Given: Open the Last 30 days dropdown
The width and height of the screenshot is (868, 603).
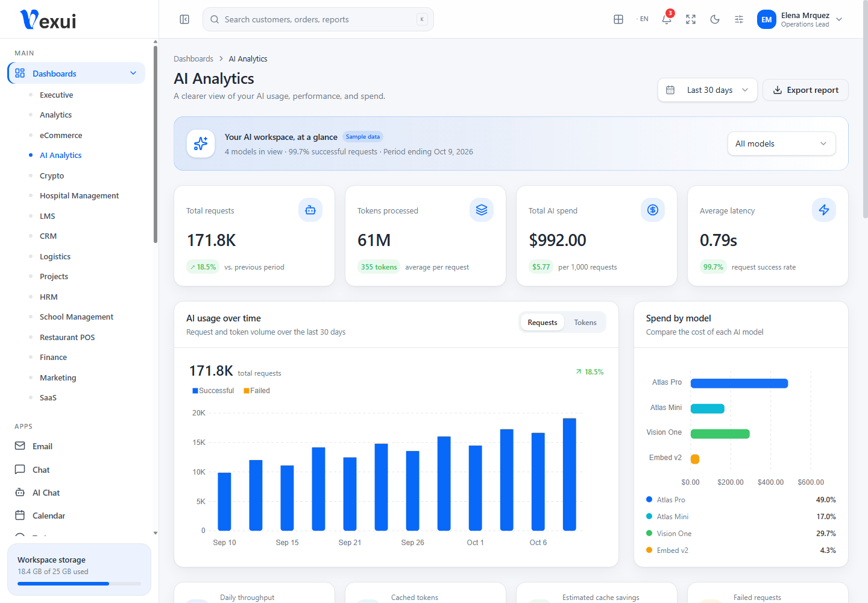Looking at the screenshot, I should 708,90.
